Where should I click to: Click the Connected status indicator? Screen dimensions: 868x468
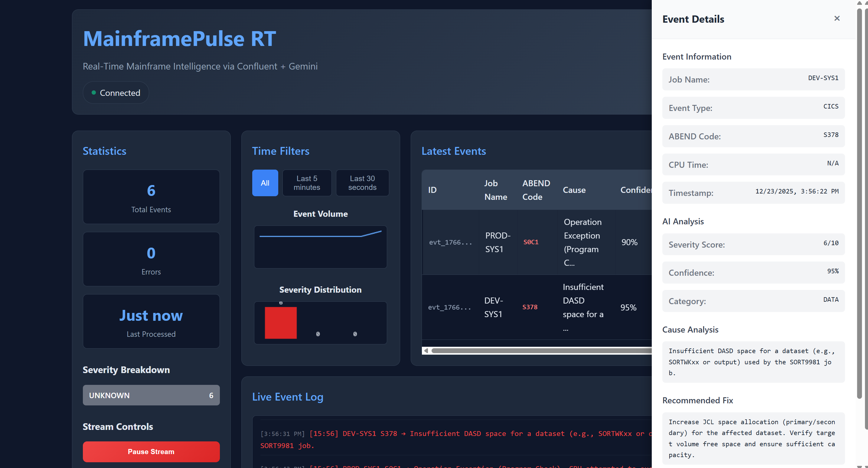coord(116,93)
